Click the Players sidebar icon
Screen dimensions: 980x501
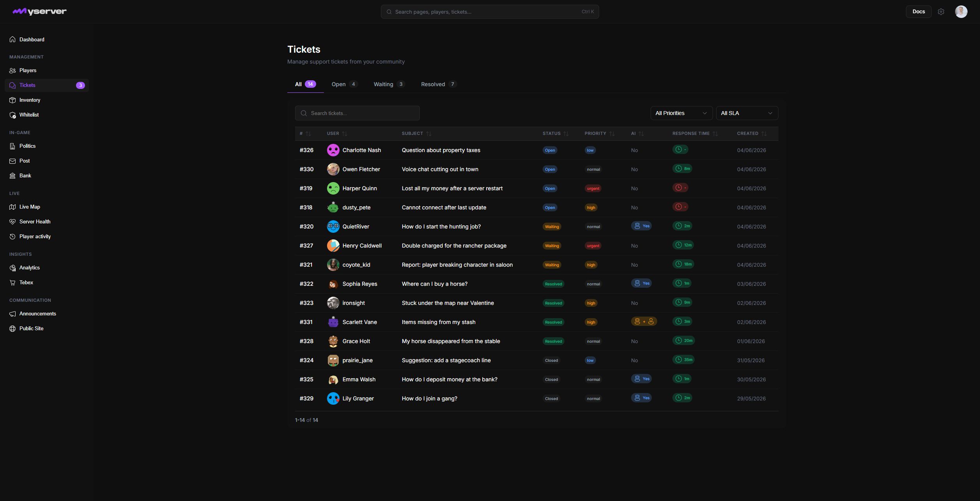click(12, 71)
